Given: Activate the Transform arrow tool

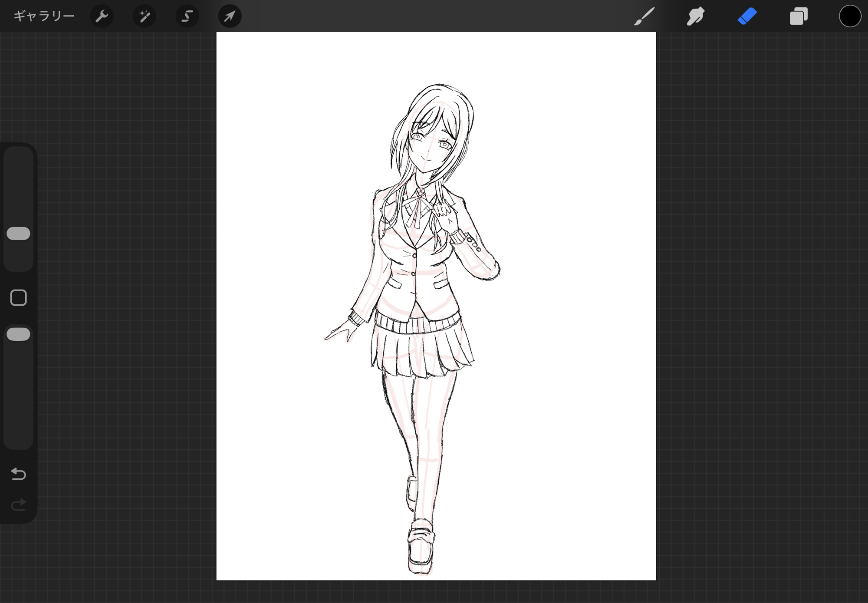Looking at the screenshot, I should (x=229, y=16).
